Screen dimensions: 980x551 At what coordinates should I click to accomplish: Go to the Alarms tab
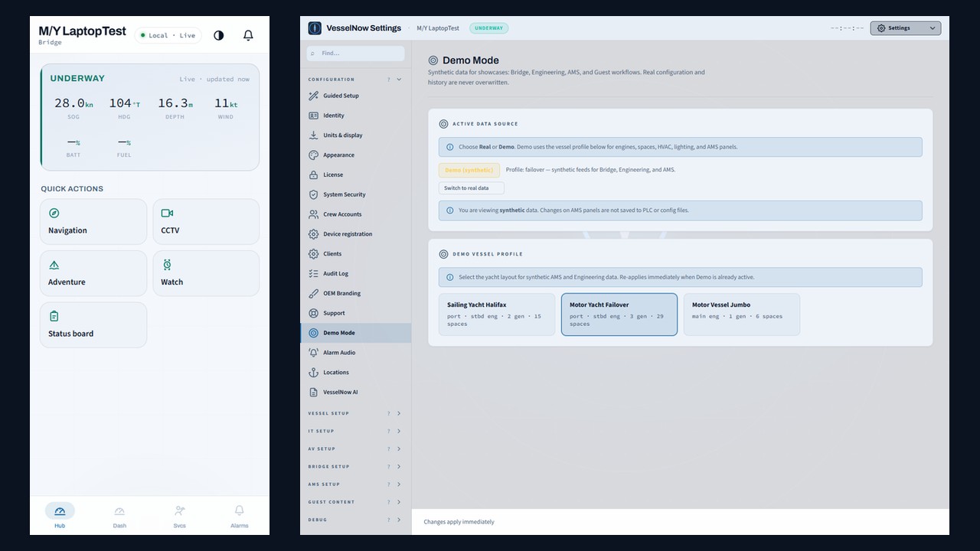coord(239,517)
